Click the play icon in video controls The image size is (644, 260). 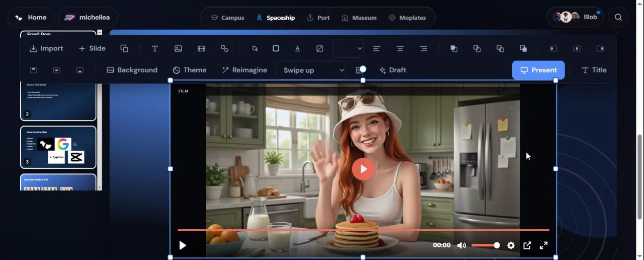pos(183,245)
